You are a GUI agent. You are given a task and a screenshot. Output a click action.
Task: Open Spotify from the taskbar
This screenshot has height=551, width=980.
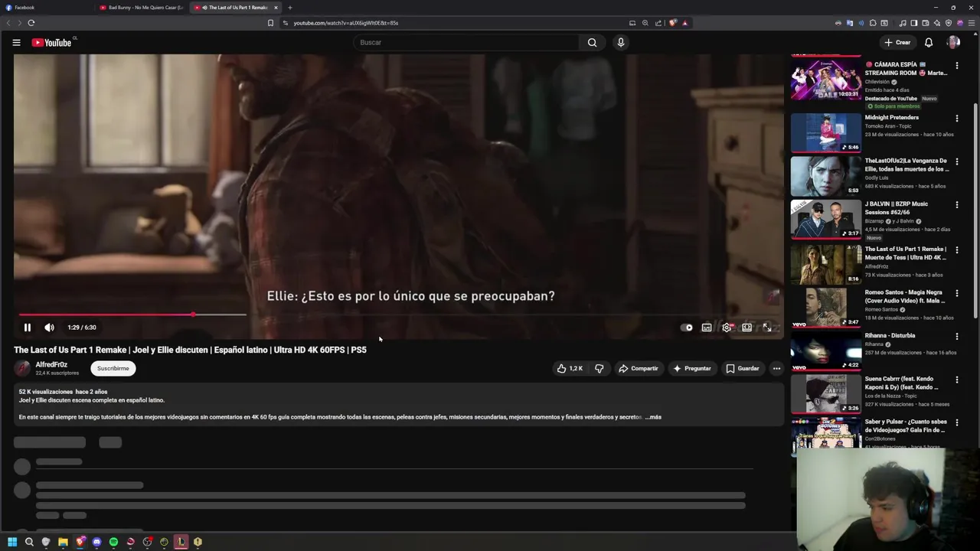tap(113, 542)
